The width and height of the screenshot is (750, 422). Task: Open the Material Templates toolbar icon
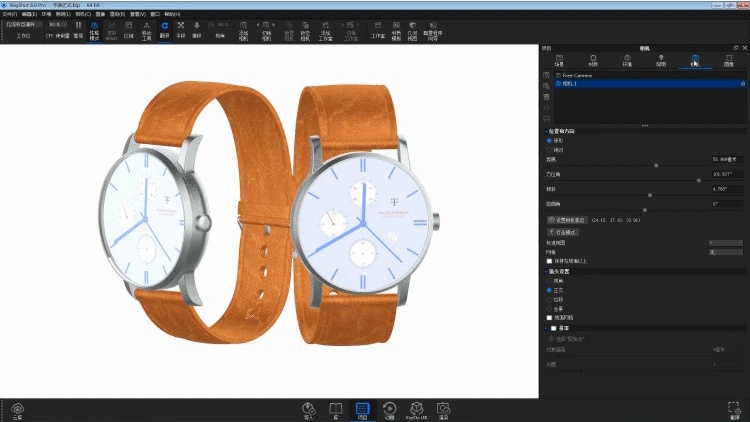tap(396, 30)
